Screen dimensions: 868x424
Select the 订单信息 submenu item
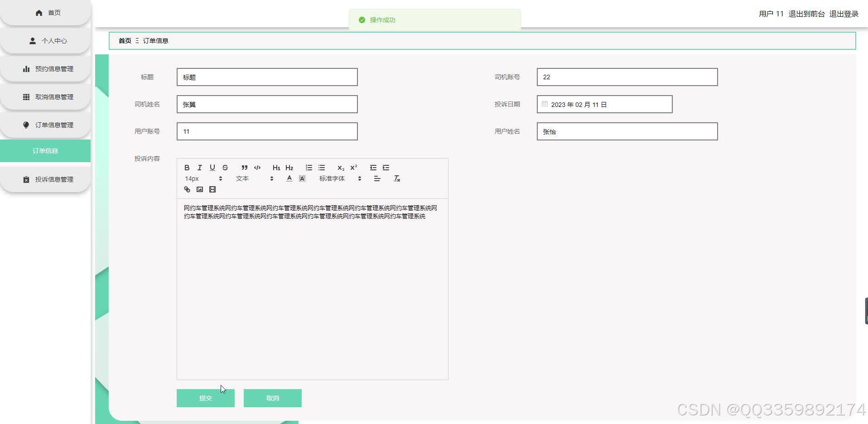click(x=45, y=151)
